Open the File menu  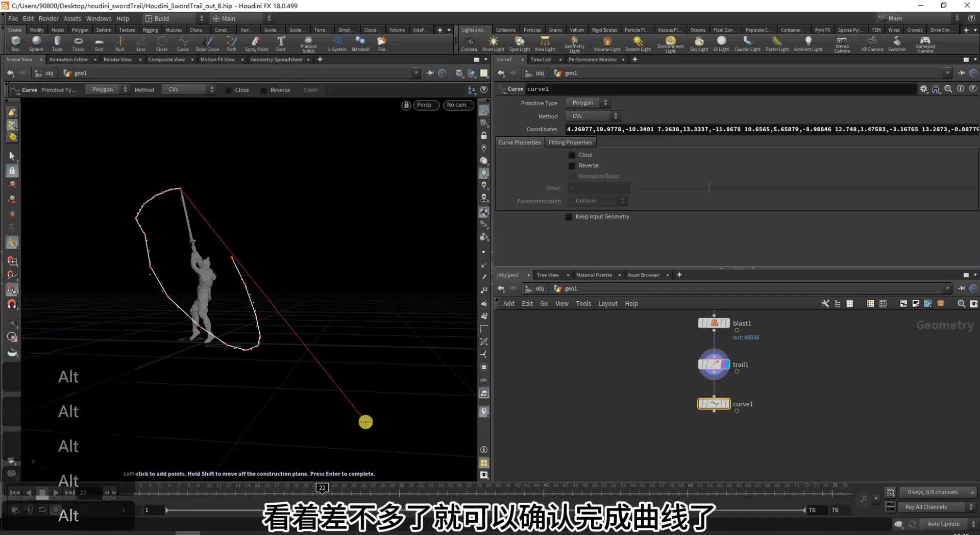tap(13, 18)
